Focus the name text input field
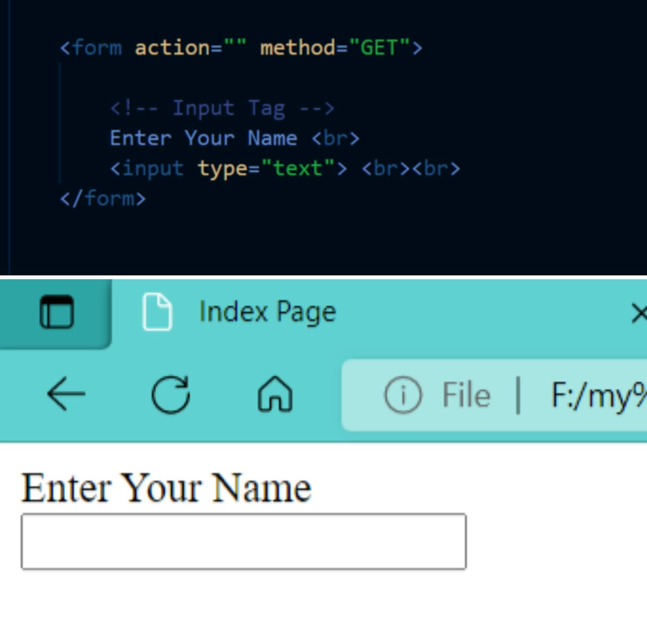This screenshot has height=644, width=647. click(244, 541)
